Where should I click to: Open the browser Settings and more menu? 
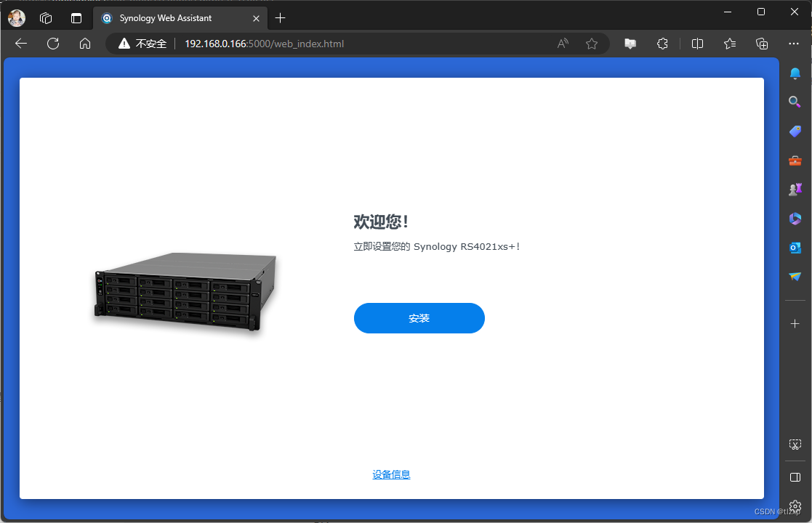793,44
